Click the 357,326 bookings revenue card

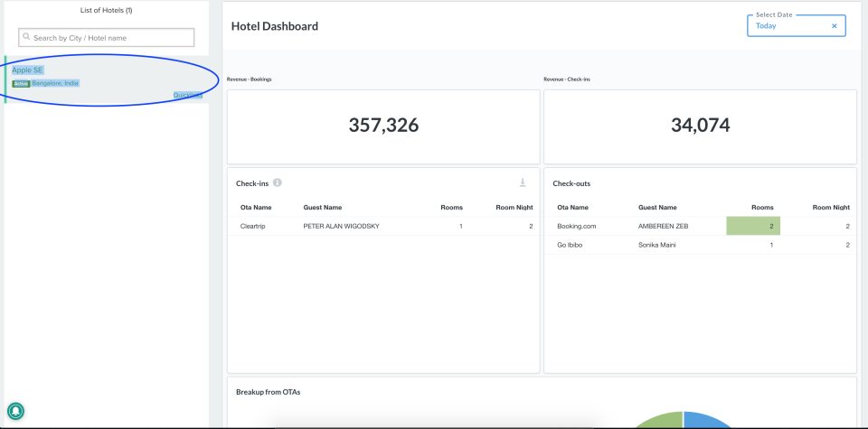[383, 126]
